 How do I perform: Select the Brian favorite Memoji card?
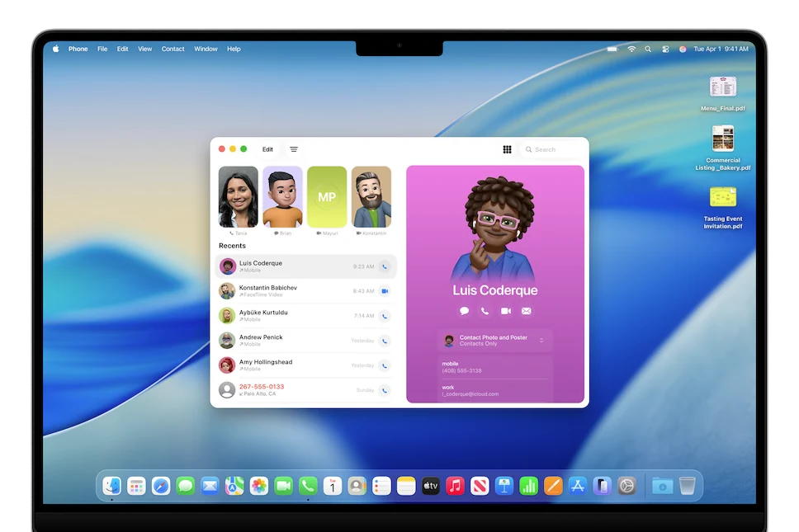pyautogui.click(x=282, y=196)
